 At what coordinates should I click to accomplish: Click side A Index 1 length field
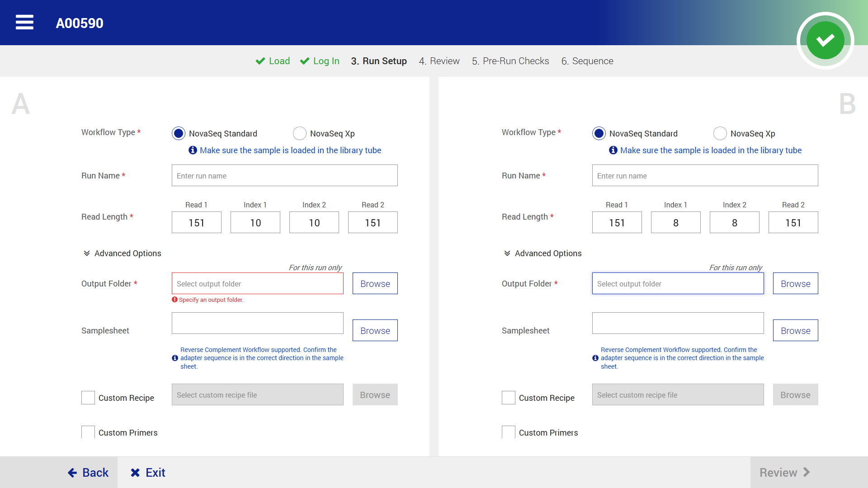[255, 222]
